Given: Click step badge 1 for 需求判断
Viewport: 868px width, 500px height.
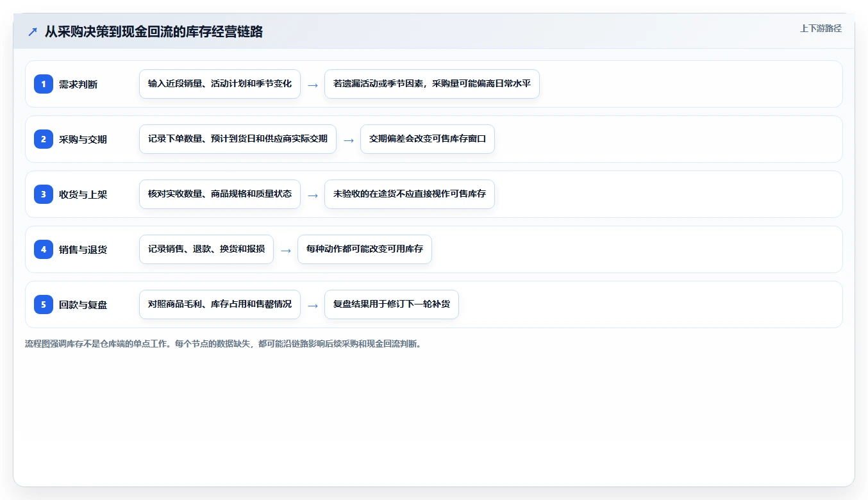Looking at the screenshot, I should (44, 84).
